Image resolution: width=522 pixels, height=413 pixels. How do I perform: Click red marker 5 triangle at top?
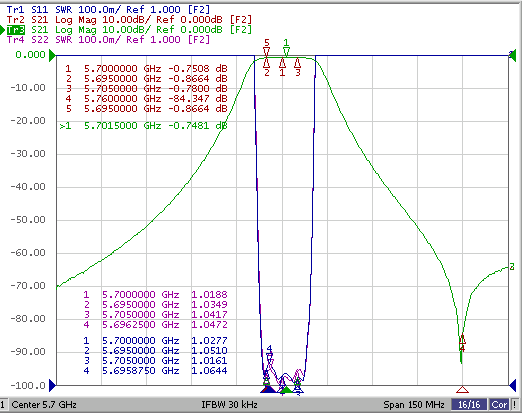point(266,51)
